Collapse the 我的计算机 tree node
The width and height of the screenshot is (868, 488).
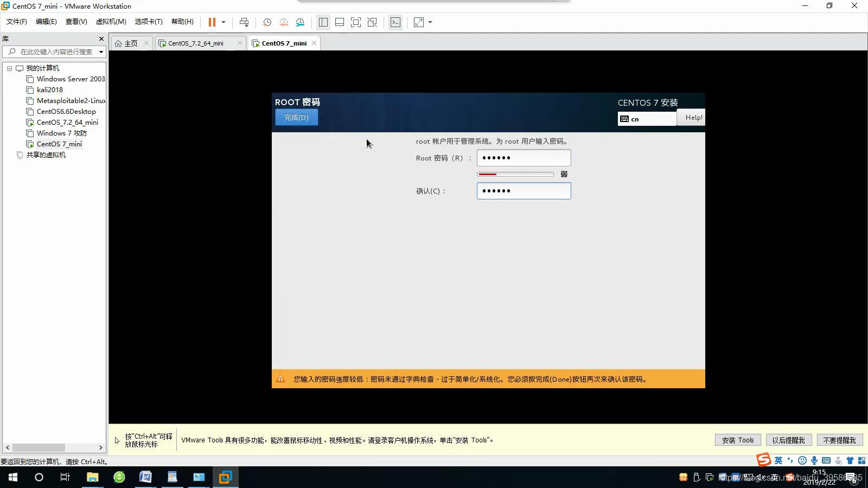point(9,68)
